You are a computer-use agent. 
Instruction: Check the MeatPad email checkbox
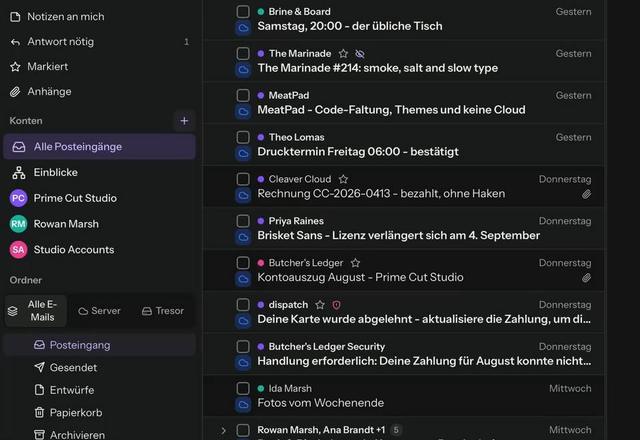pos(243,95)
